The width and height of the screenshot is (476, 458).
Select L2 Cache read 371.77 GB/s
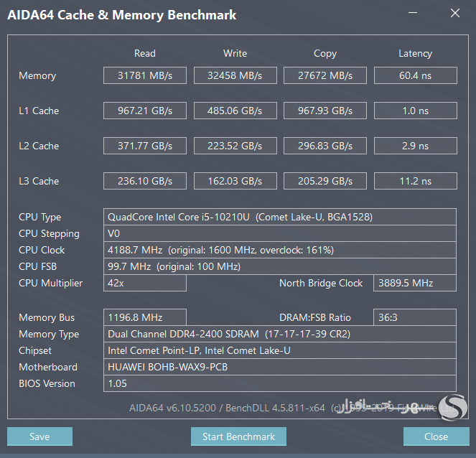145,146
